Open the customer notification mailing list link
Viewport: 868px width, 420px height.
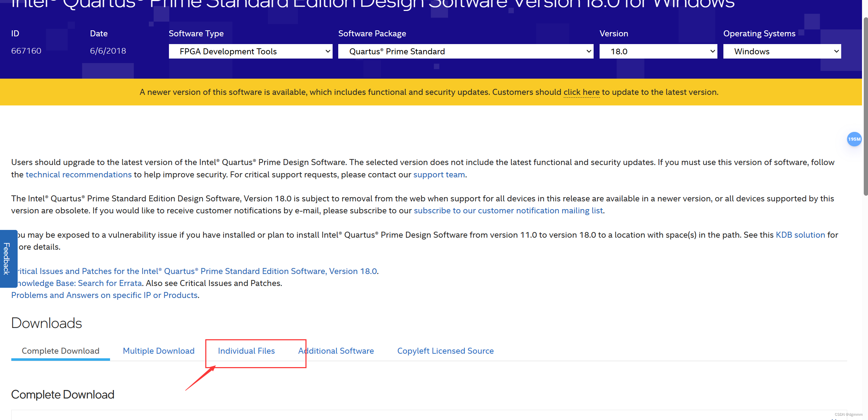508,211
